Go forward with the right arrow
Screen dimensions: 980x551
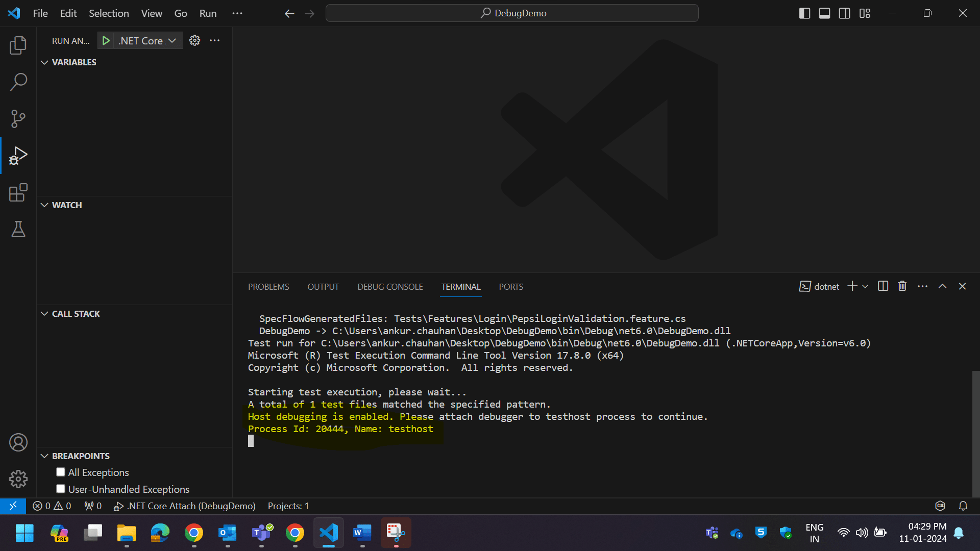pos(309,13)
